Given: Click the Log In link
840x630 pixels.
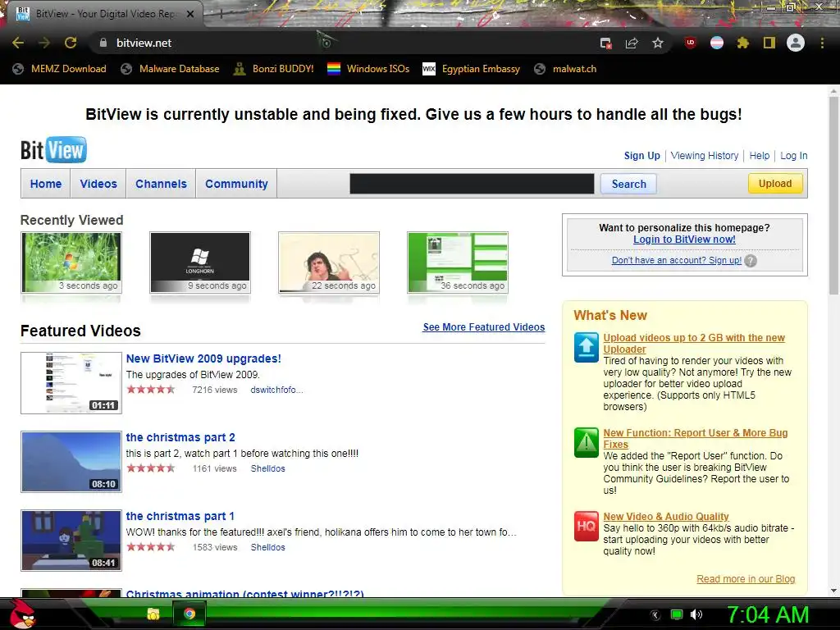Looking at the screenshot, I should pos(793,155).
